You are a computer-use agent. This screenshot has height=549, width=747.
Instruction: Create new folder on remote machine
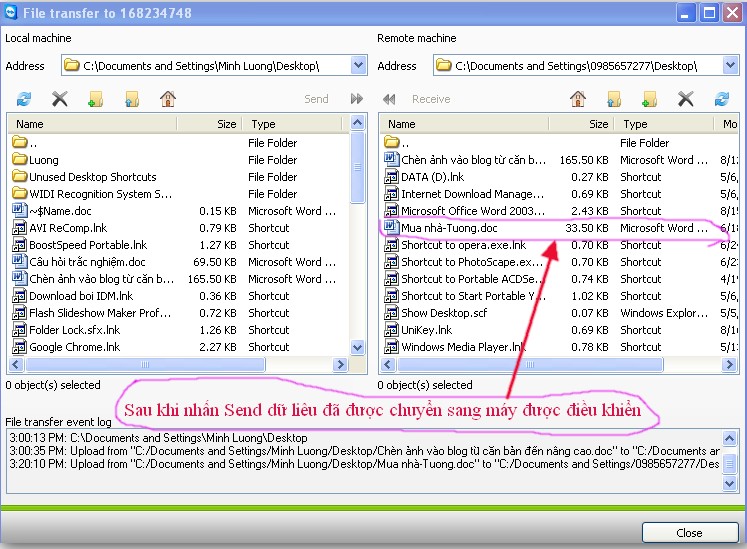(649, 99)
